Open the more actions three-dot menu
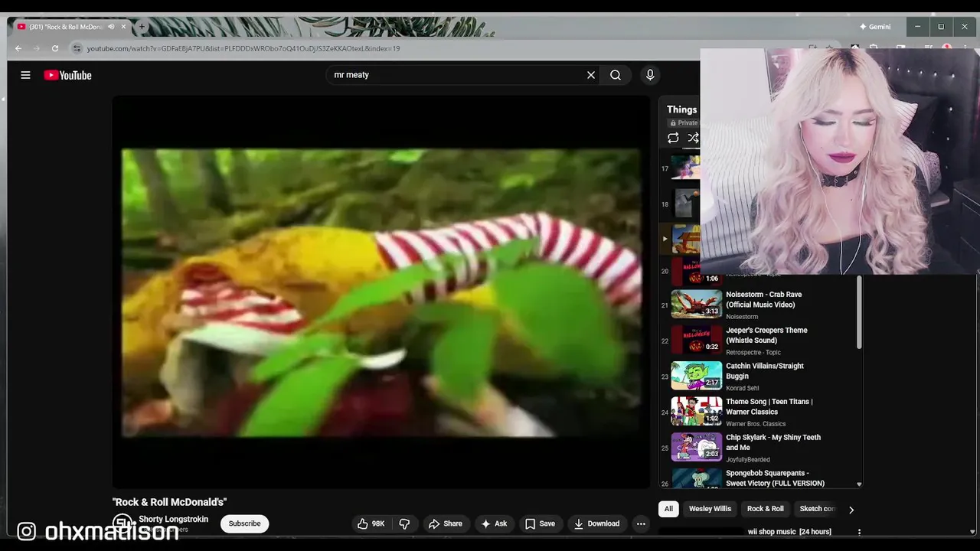The width and height of the screenshot is (980, 551). pyautogui.click(x=641, y=523)
